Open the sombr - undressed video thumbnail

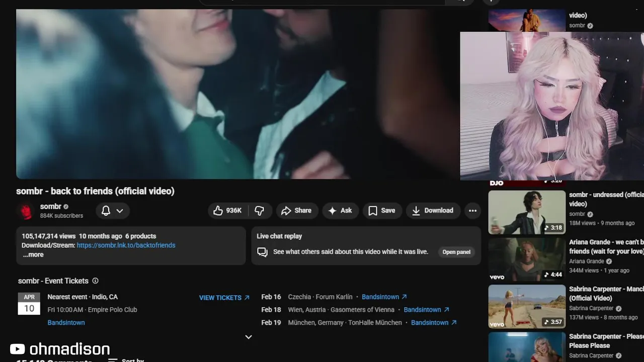[x=527, y=212]
